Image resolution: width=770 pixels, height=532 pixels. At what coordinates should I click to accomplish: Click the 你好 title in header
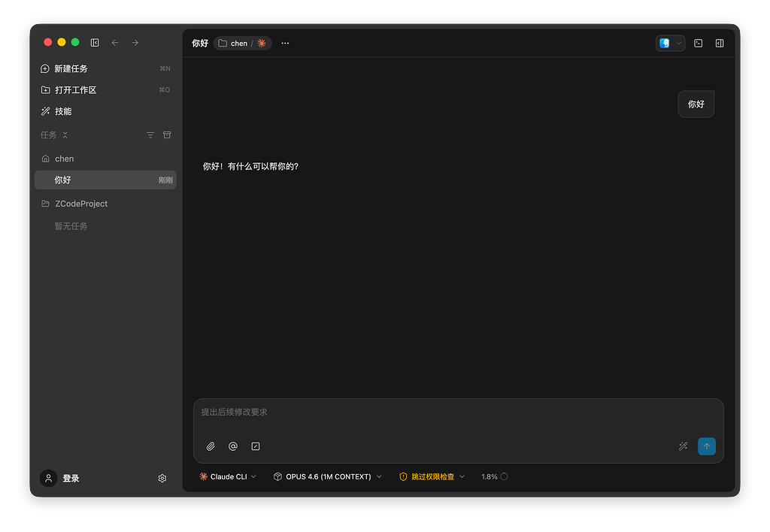click(x=200, y=43)
